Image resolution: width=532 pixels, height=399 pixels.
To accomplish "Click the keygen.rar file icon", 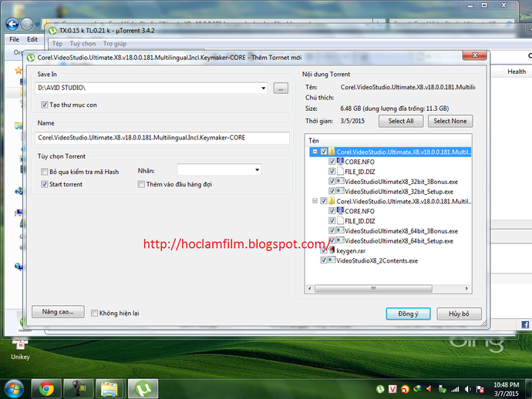I will [x=332, y=250].
